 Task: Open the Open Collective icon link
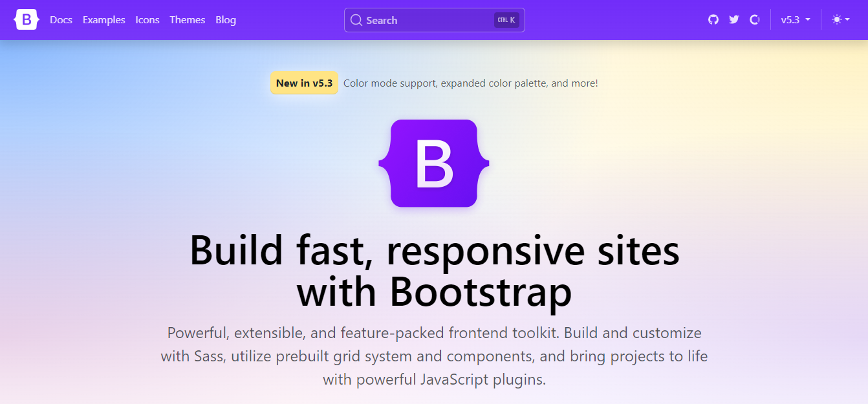click(x=754, y=20)
